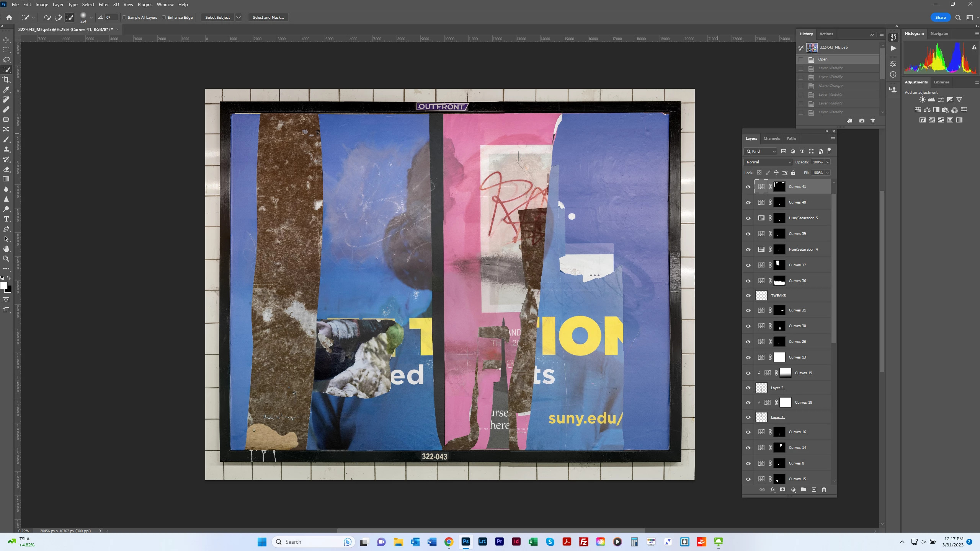Viewport: 980px width, 551px height.
Task: Select the Crop tool
Action: (x=6, y=80)
